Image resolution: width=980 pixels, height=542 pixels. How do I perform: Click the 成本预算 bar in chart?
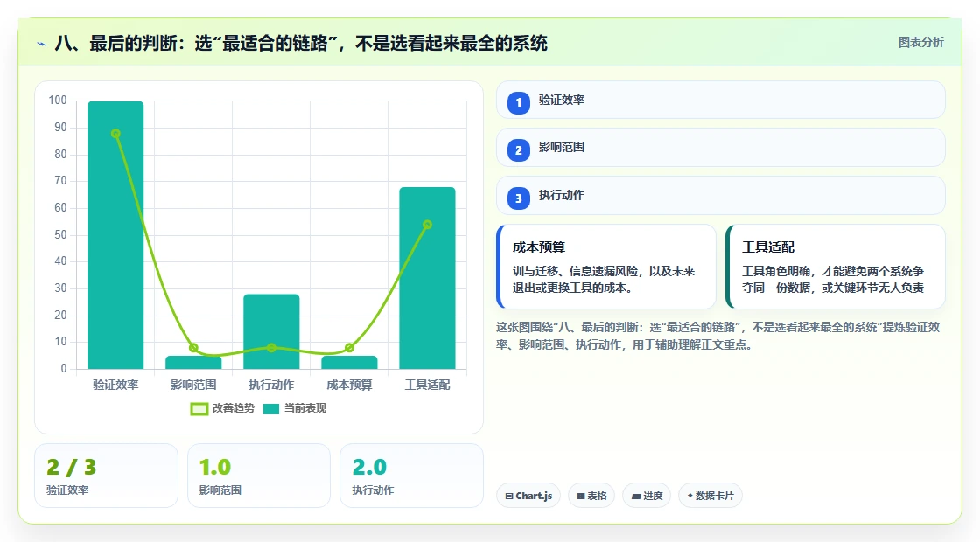tap(349, 362)
